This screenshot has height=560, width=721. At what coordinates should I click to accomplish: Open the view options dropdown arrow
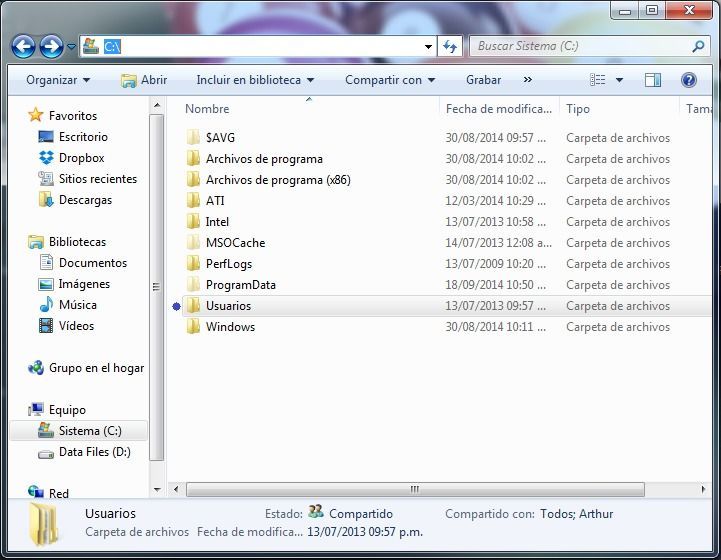click(619, 80)
